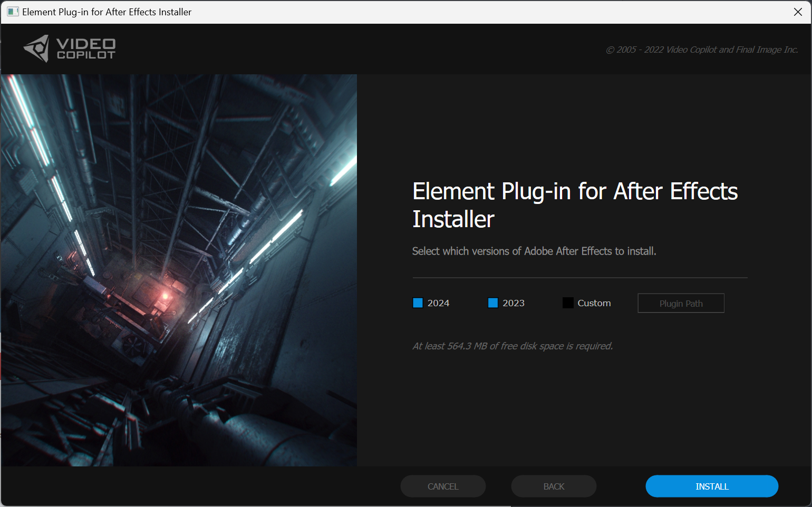The height and width of the screenshot is (507, 812).
Task: Click the copyright notice text
Action: 702,50
